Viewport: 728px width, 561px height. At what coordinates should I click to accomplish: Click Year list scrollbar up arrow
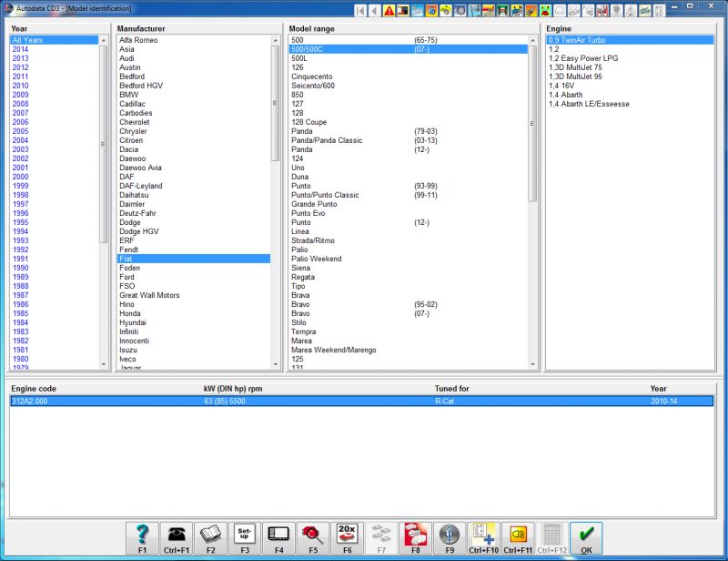coord(104,40)
